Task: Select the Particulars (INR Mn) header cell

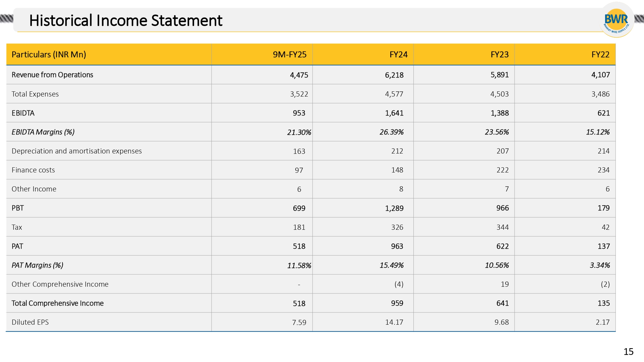Action: pyautogui.click(x=49, y=54)
